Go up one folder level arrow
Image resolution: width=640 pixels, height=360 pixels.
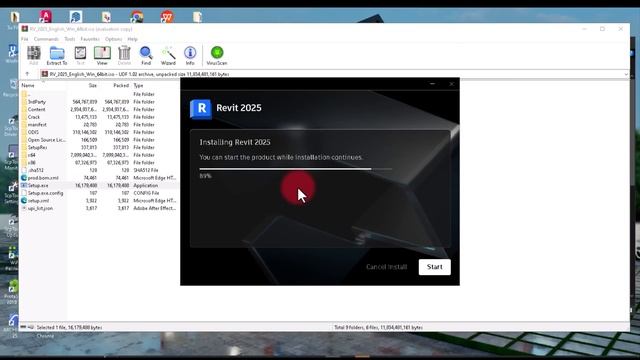coord(27,74)
